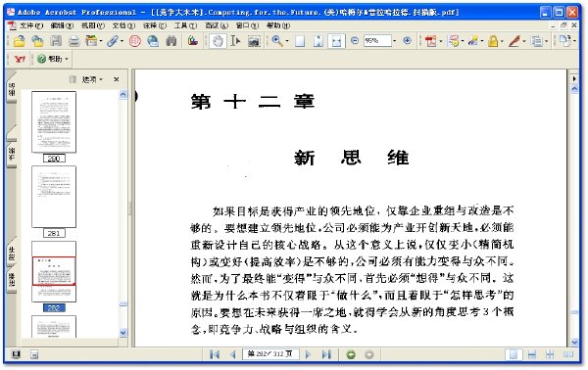The height and width of the screenshot is (370, 588).
Task: Select page thumbnail 280
Action: pyautogui.click(x=54, y=121)
